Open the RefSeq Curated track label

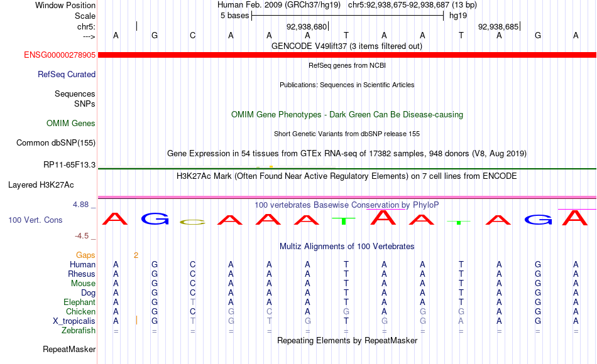pyautogui.click(x=66, y=75)
